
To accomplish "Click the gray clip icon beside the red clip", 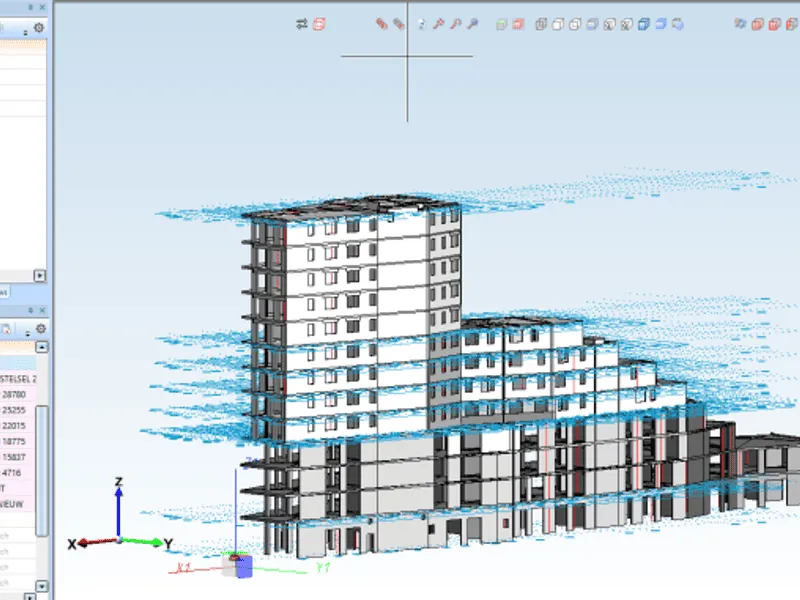I will 398,24.
